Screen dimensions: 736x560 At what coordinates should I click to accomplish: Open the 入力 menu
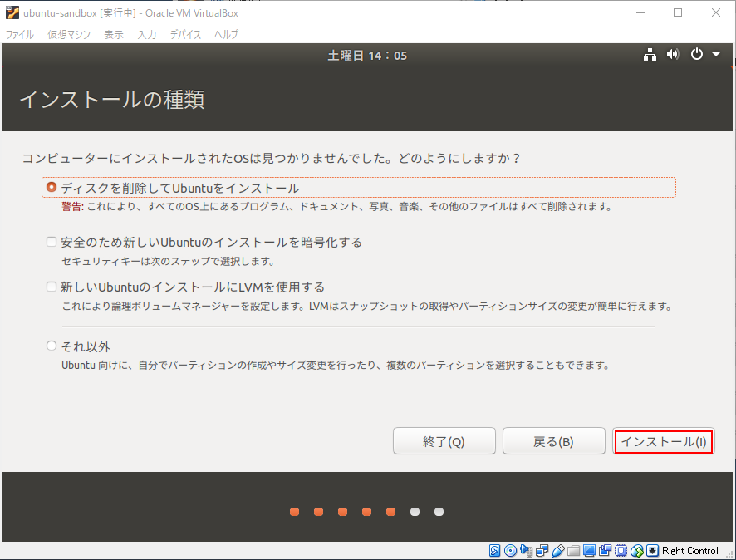(x=147, y=34)
